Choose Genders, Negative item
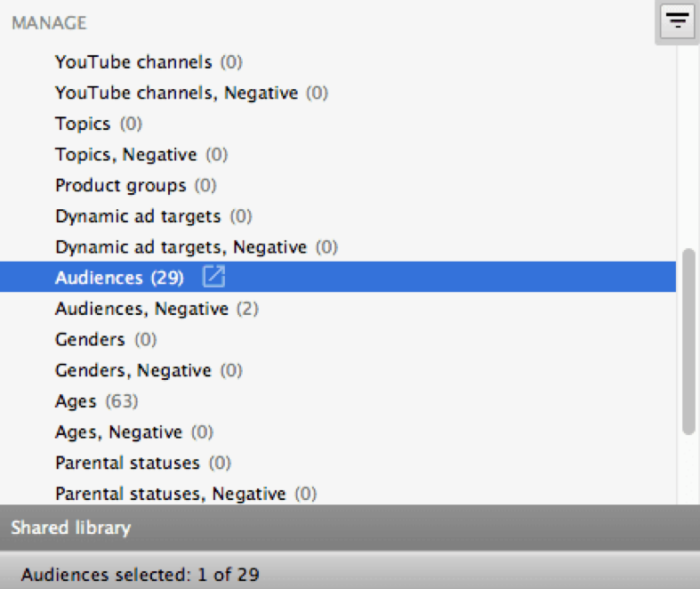Viewport: 700px width, 589px height. tap(133, 370)
